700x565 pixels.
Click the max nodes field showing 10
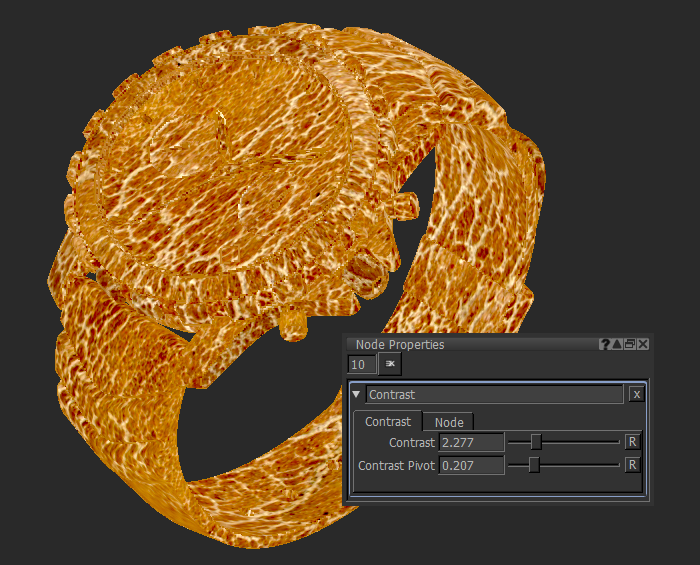click(x=362, y=365)
